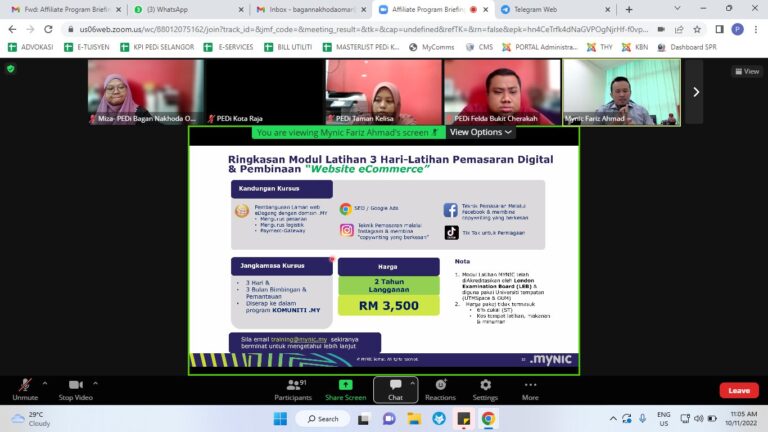Open MASTERLIST PEDi bookmark
The image size is (768, 432).
coord(361,47)
